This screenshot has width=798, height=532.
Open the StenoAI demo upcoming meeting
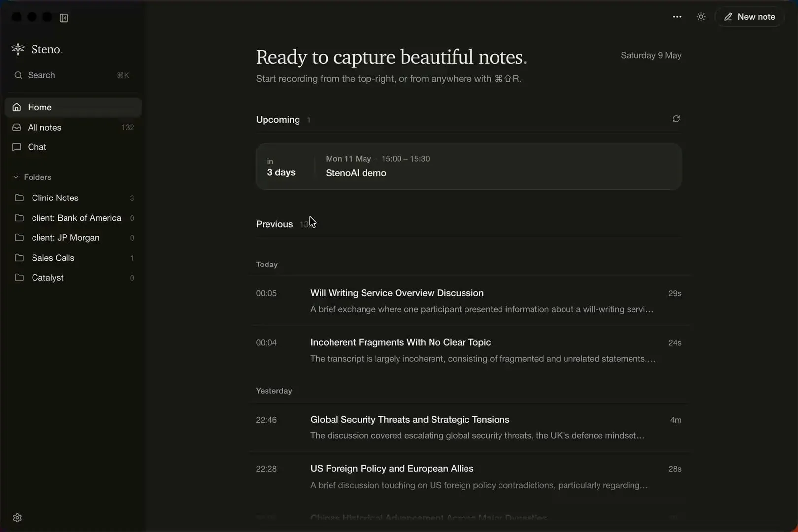(x=469, y=166)
